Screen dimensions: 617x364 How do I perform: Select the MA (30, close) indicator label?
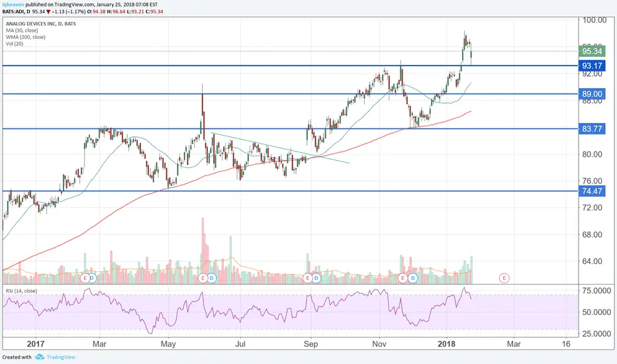pyautogui.click(x=22, y=30)
